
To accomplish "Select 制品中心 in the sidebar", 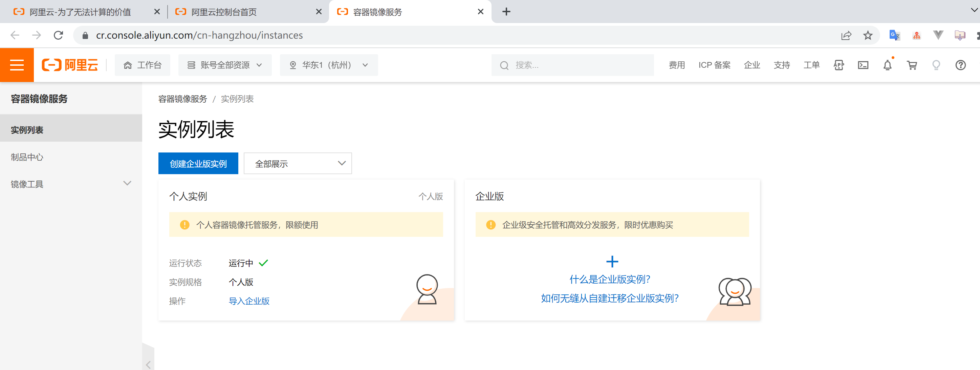I will pos(27,157).
